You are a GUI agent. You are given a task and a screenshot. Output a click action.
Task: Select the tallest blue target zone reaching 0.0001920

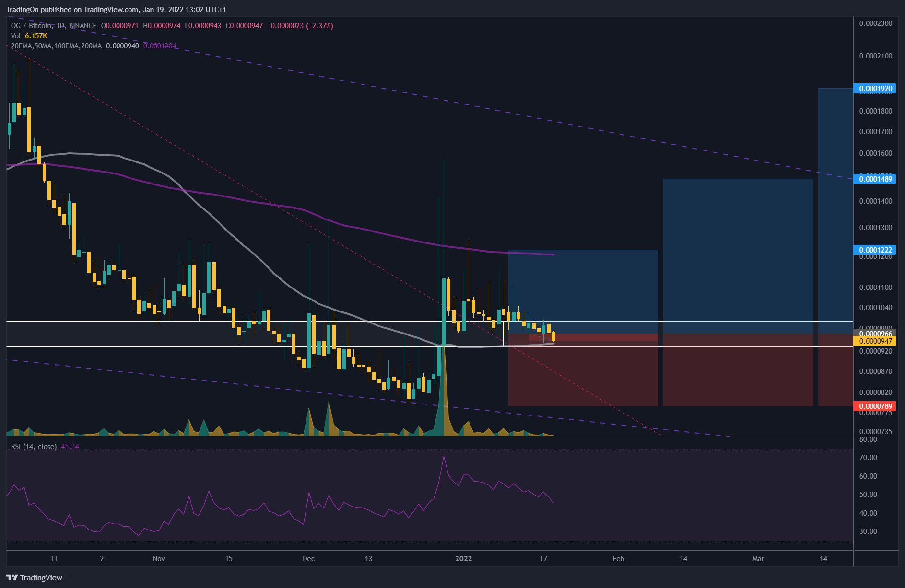tap(835, 211)
